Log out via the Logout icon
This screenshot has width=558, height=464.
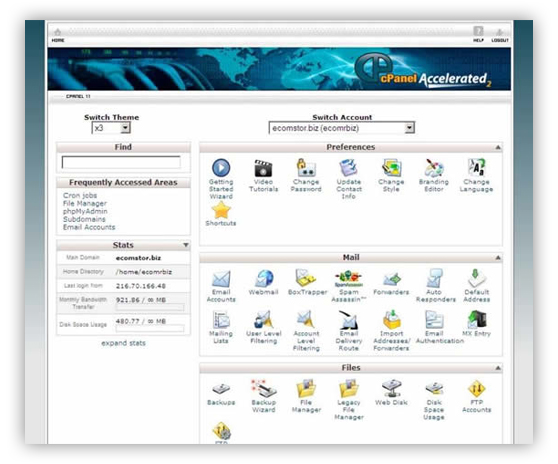click(500, 36)
